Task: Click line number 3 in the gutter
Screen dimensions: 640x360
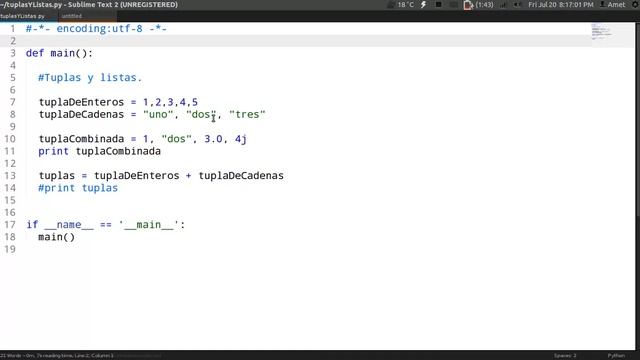Action: click(x=13, y=53)
